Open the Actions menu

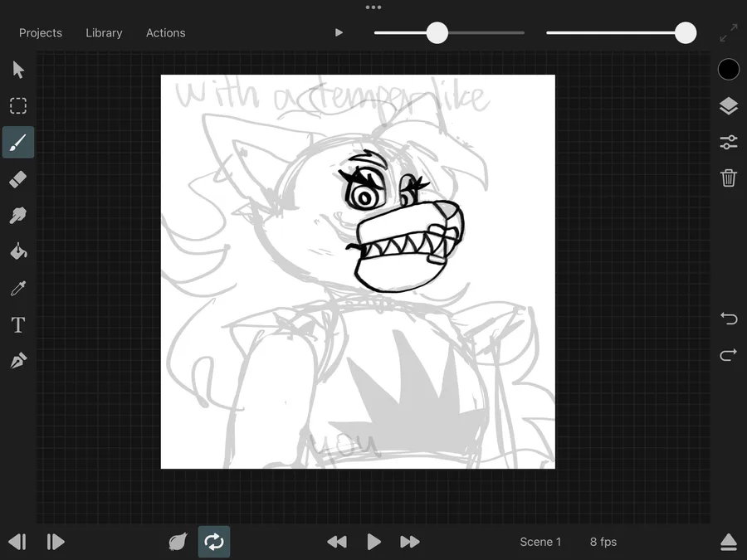pos(165,33)
